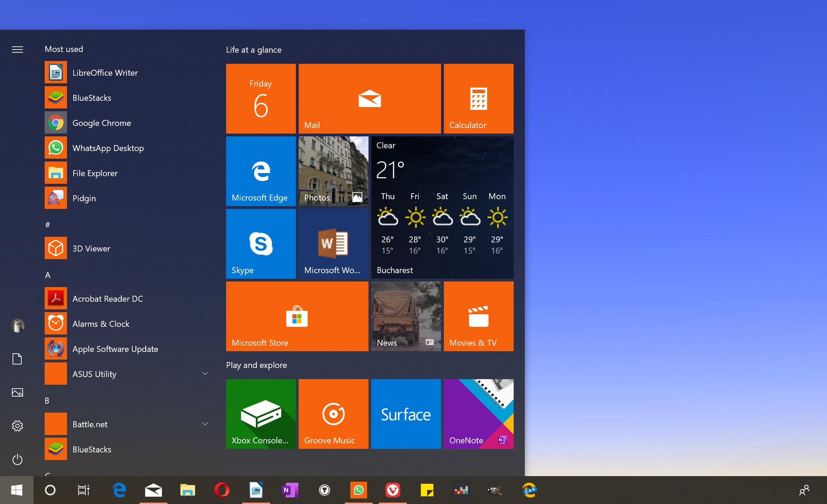Click the 'Most used' heading
The image size is (827, 504).
click(x=64, y=49)
